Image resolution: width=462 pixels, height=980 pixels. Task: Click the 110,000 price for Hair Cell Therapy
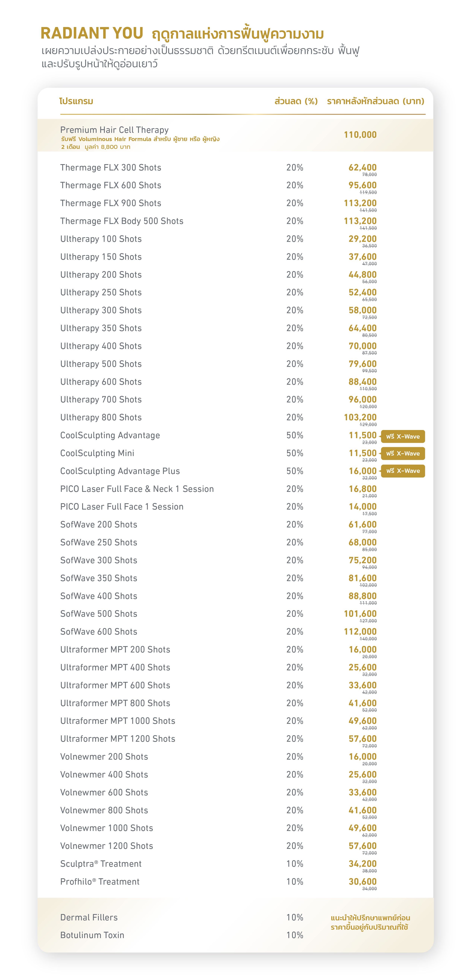click(360, 135)
